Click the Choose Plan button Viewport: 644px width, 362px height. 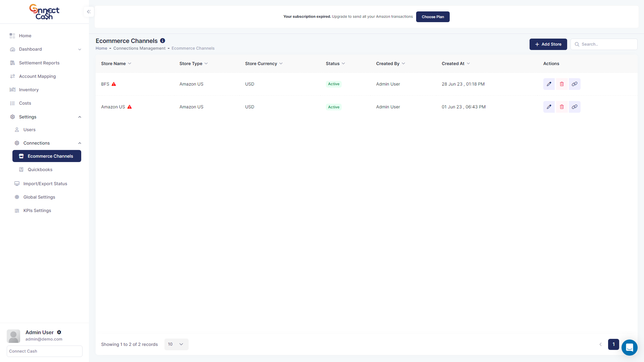tap(433, 17)
